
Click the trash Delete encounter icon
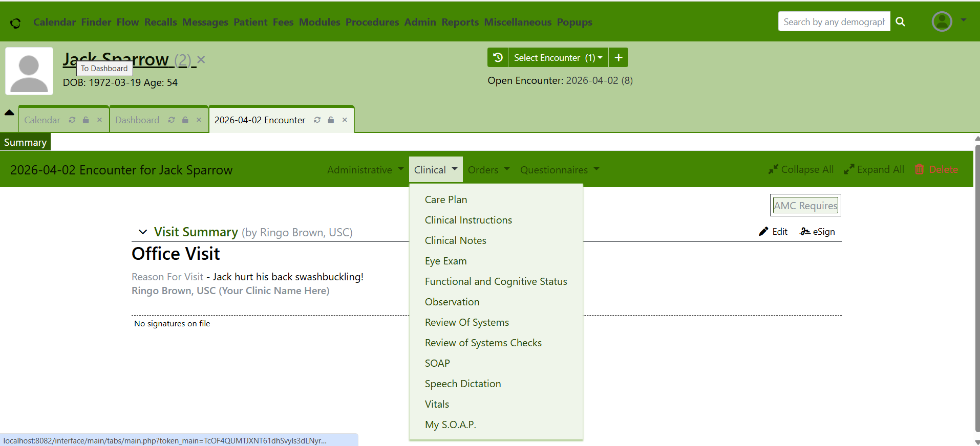click(x=920, y=169)
